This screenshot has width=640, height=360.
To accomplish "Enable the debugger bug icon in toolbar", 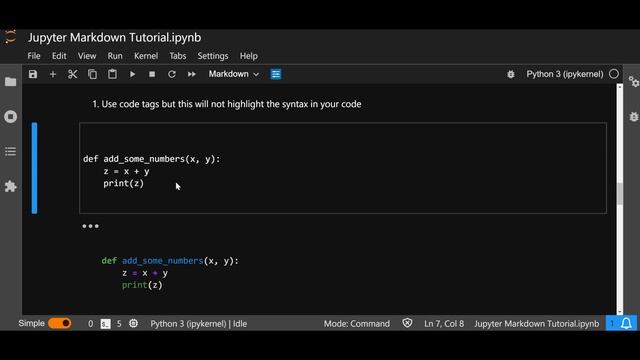I will click(x=511, y=74).
